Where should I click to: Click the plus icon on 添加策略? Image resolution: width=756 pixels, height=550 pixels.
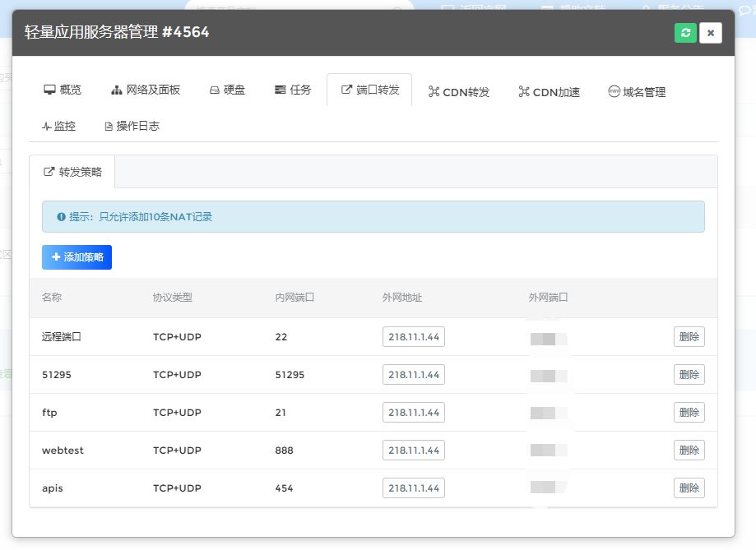point(56,257)
